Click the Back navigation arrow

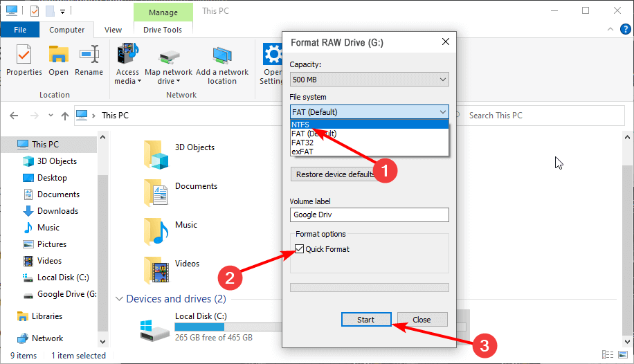click(x=14, y=116)
